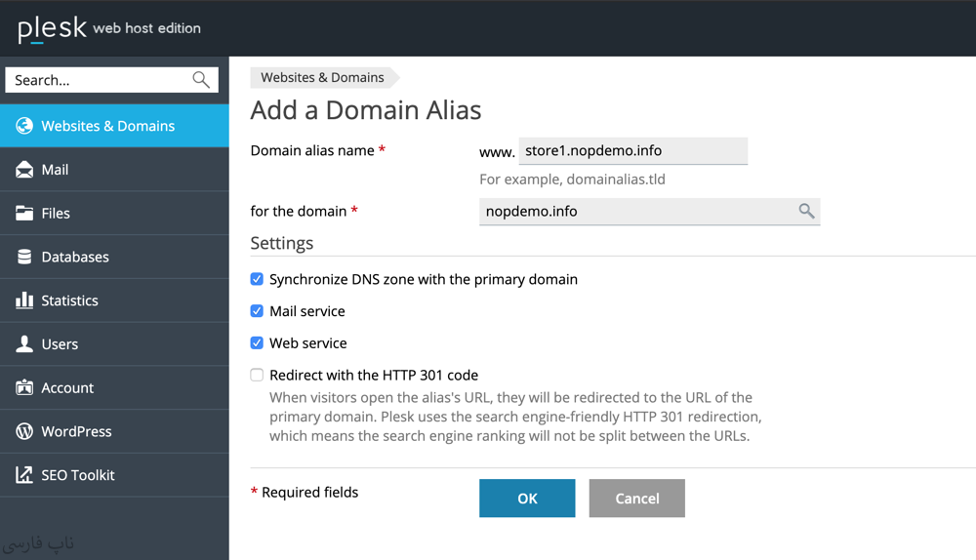Click the Plesk logo in header
This screenshot has width=976, height=560.
click(53, 28)
